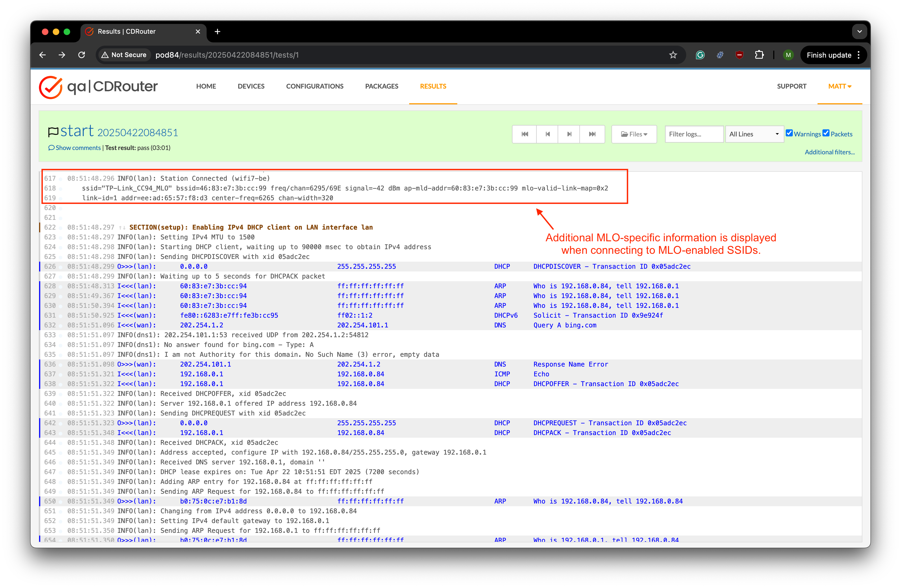Select the ARP packet on line 628

click(x=450, y=286)
